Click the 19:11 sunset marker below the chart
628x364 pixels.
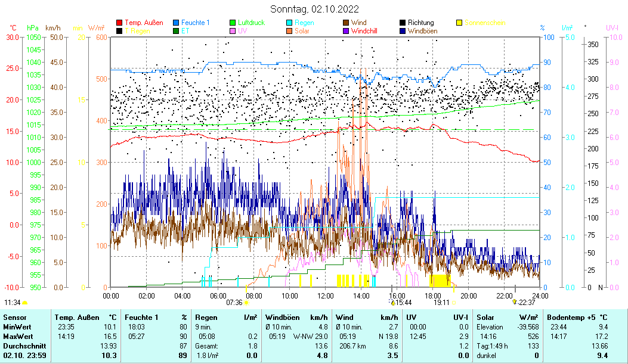pos(441,302)
